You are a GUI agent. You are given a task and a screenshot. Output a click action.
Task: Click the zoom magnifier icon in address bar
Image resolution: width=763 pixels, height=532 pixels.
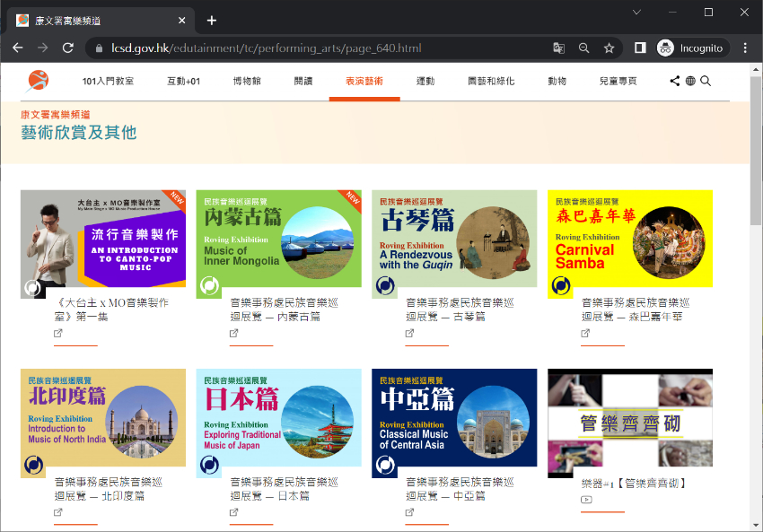coord(583,48)
